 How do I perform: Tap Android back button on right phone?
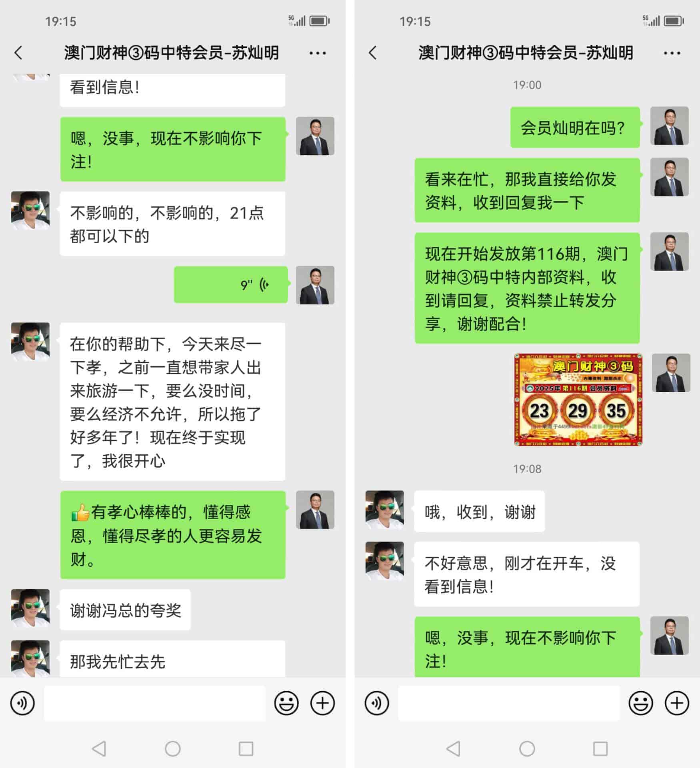point(454,749)
